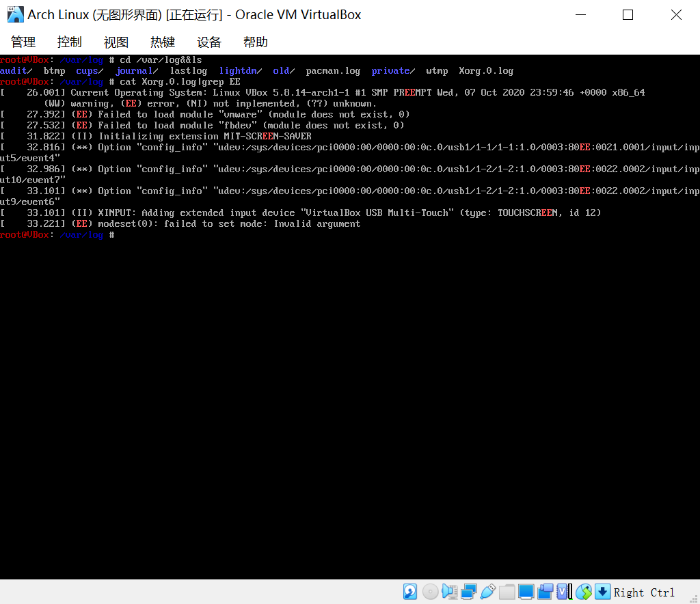Click the Right Ctrl host key label
This screenshot has width=700, height=604.
[643, 592]
